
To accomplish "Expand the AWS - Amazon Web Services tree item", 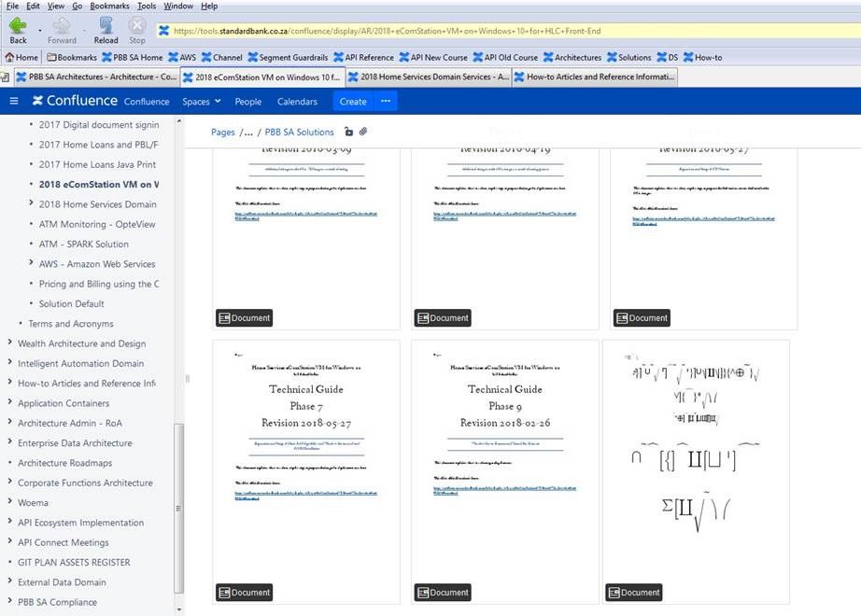I will point(31,263).
